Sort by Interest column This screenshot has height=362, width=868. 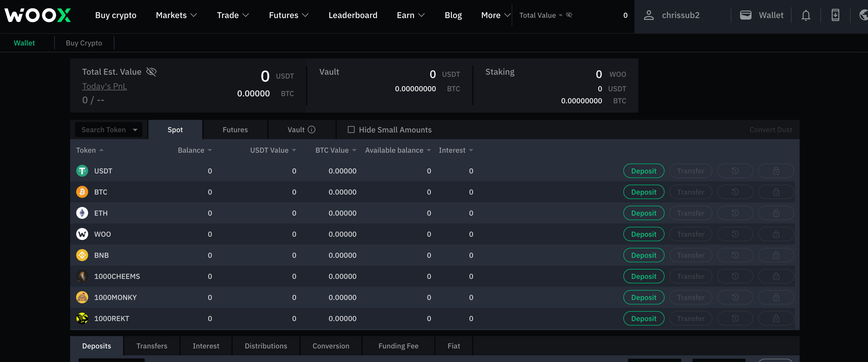456,150
